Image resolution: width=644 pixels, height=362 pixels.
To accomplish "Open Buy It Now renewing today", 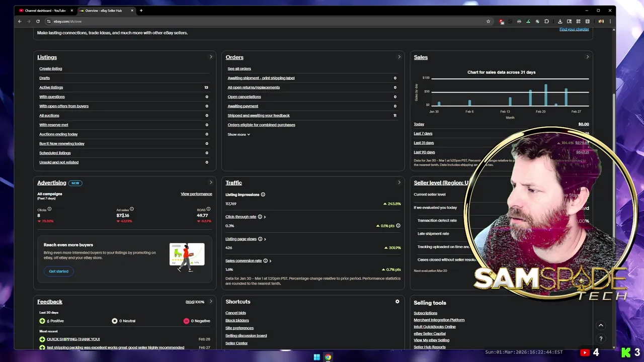I will click(62, 144).
